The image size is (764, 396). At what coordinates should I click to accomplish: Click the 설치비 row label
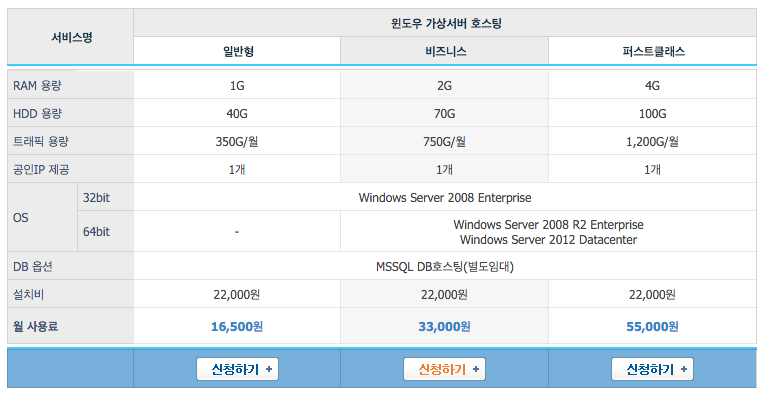[x=28, y=294]
